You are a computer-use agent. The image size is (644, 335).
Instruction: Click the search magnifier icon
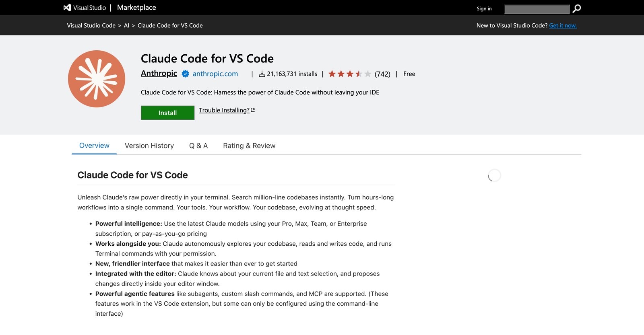pyautogui.click(x=577, y=8)
